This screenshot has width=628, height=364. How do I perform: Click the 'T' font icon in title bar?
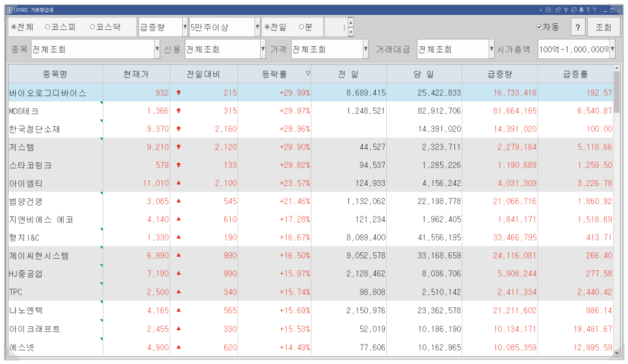[588, 10]
